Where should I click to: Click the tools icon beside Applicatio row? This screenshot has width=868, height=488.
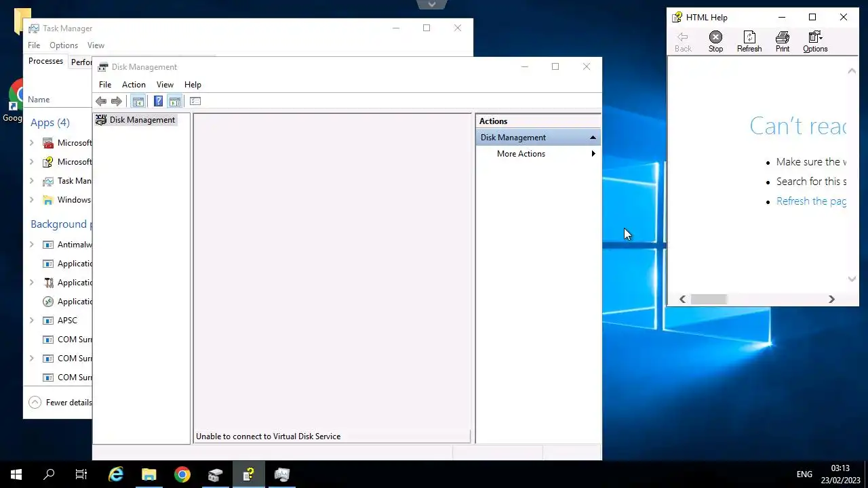click(48, 283)
